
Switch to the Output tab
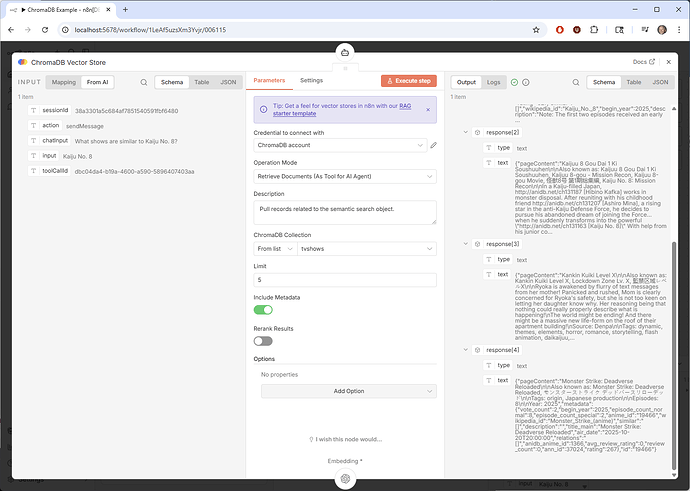(466, 82)
